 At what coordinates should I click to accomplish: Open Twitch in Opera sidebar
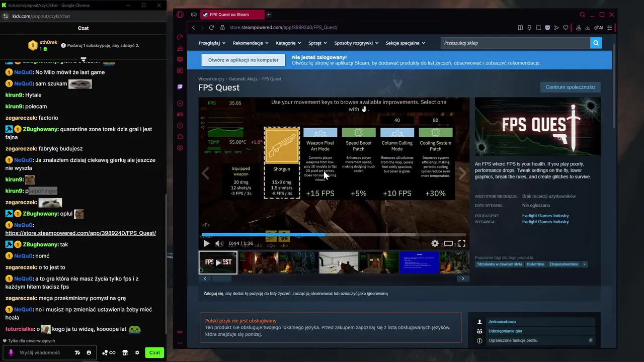[180, 87]
